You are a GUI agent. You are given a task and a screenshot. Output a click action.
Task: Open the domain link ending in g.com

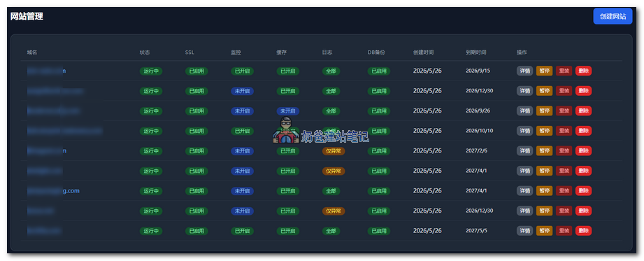point(53,191)
